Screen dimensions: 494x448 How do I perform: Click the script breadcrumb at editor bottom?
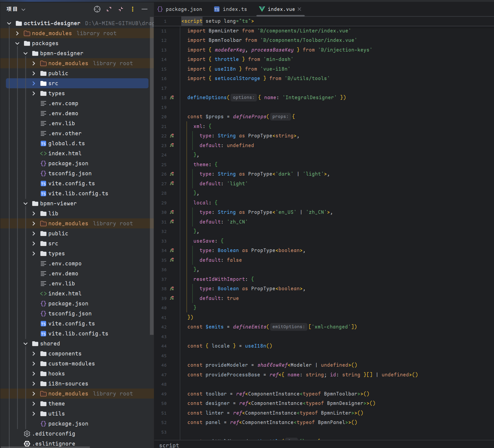tap(169, 445)
